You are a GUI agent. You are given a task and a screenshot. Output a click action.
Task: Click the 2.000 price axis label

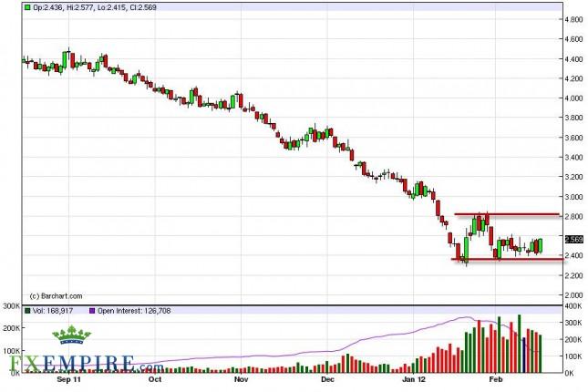click(573, 295)
